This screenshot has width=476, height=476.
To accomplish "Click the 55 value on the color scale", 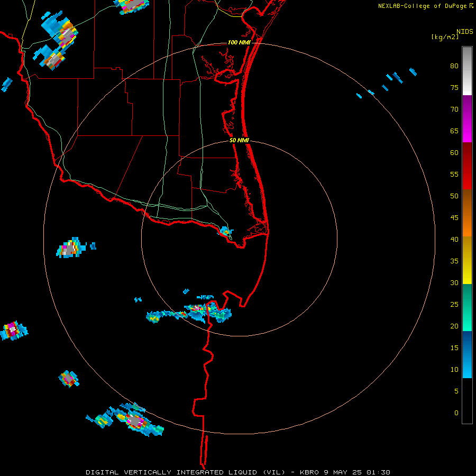I will coord(454,174).
